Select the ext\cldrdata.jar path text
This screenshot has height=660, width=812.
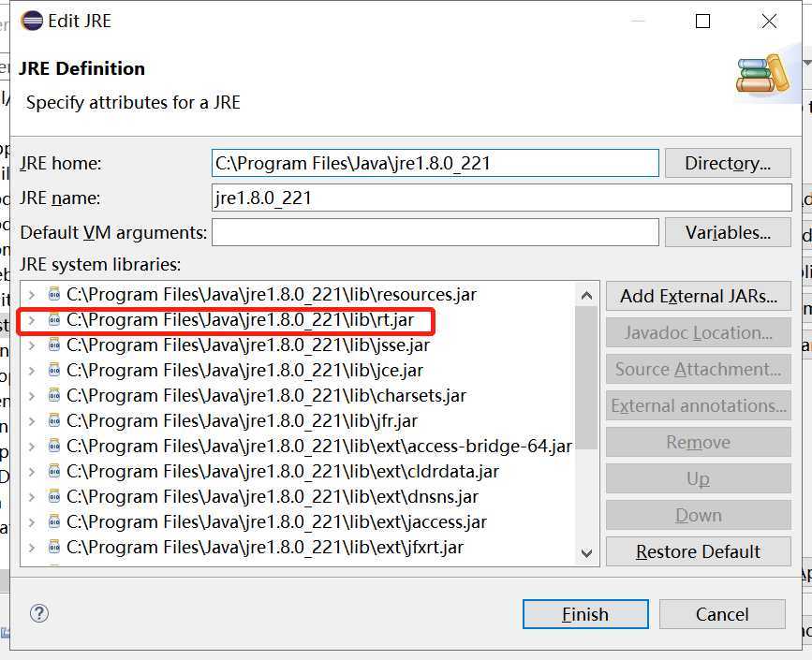(x=283, y=472)
